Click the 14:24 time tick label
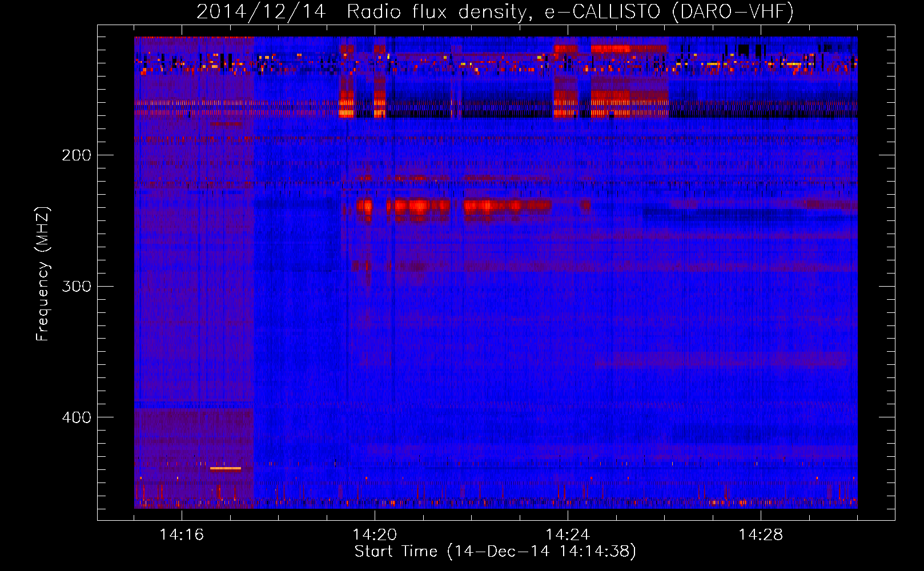The height and width of the screenshot is (571, 924). coord(568,534)
